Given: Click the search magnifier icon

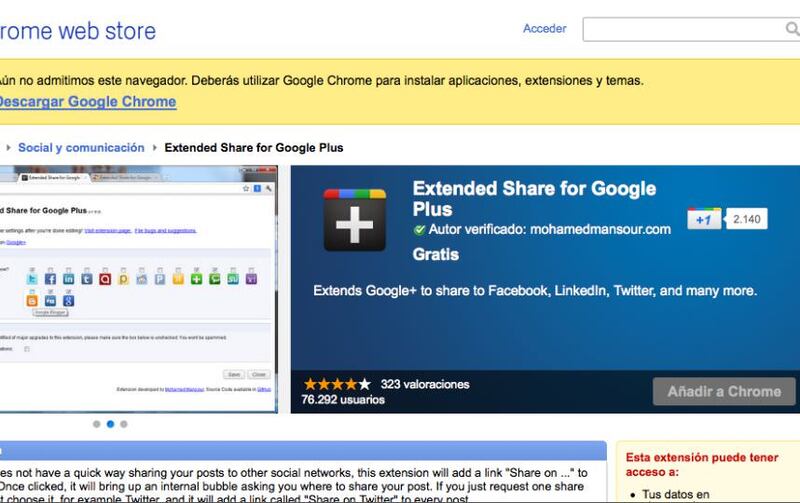Looking at the screenshot, I should pyautogui.click(x=792, y=30).
